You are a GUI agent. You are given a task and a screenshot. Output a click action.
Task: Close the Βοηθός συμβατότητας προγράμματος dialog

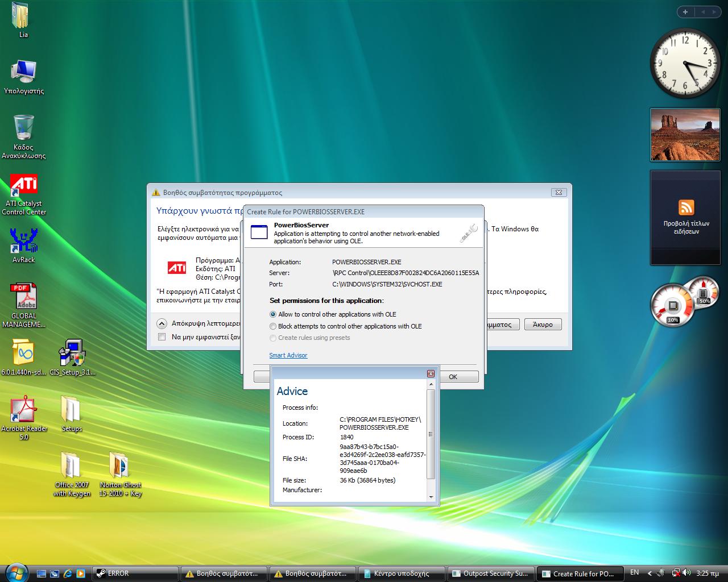(559, 193)
